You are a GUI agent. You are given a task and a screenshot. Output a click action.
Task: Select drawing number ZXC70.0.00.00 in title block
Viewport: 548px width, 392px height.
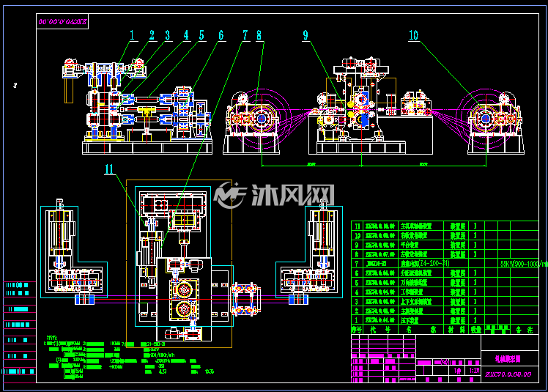[x=508, y=374]
